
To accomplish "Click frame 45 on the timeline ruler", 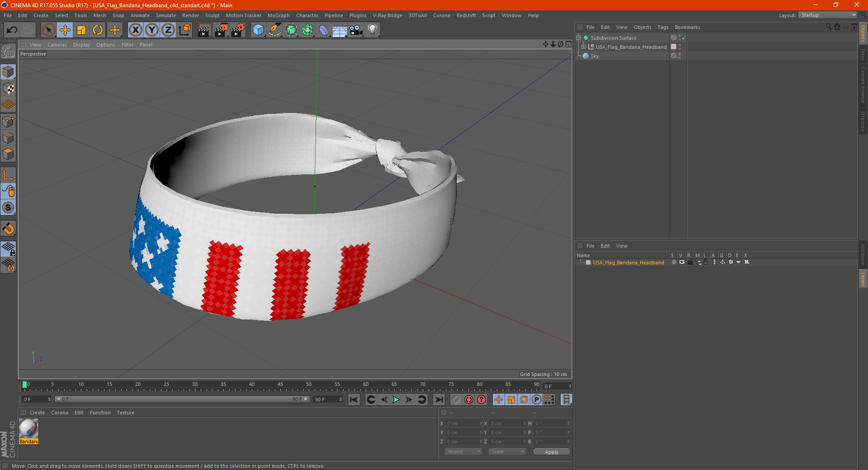I will (280, 385).
